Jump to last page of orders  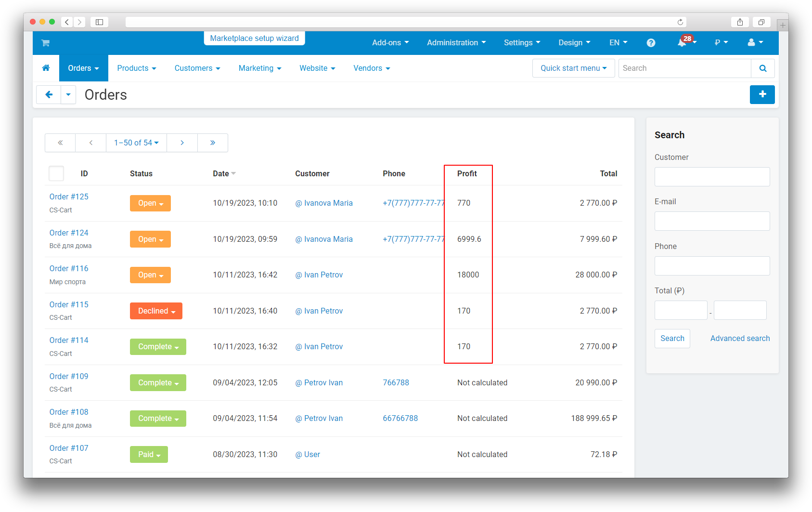[x=212, y=143]
